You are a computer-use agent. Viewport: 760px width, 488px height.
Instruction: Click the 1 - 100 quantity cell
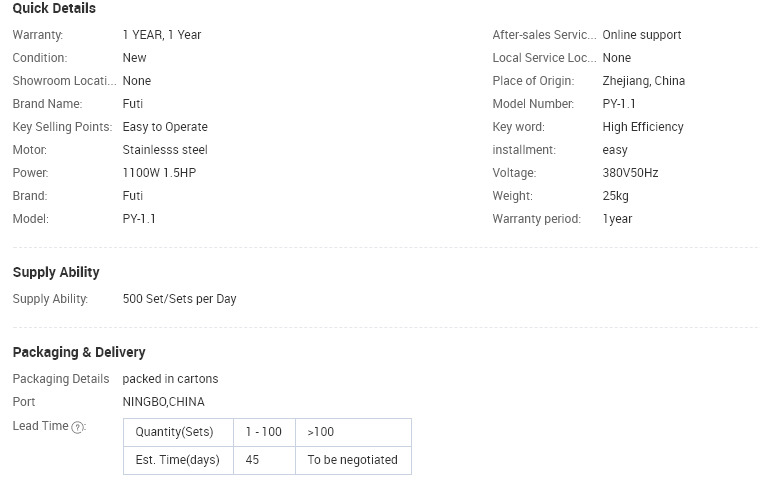click(264, 432)
